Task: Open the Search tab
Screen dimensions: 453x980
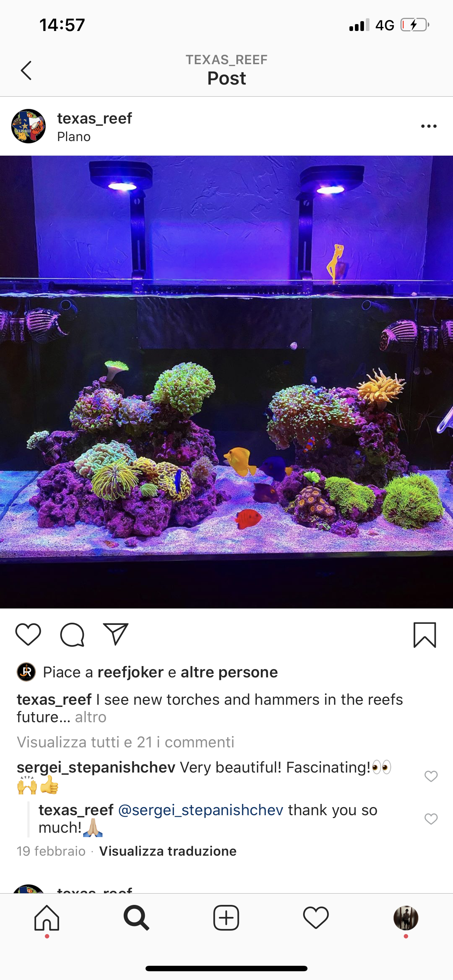Action: (x=136, y=918)
